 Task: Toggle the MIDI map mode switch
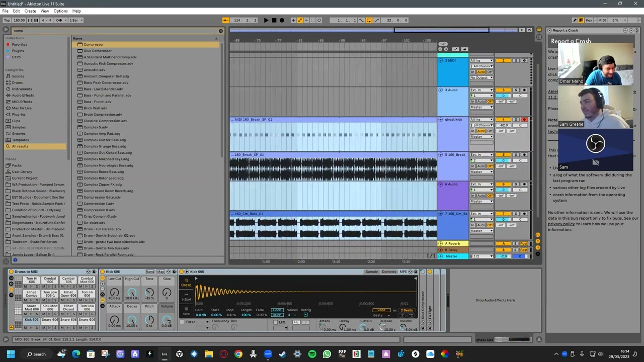point(602,20)
